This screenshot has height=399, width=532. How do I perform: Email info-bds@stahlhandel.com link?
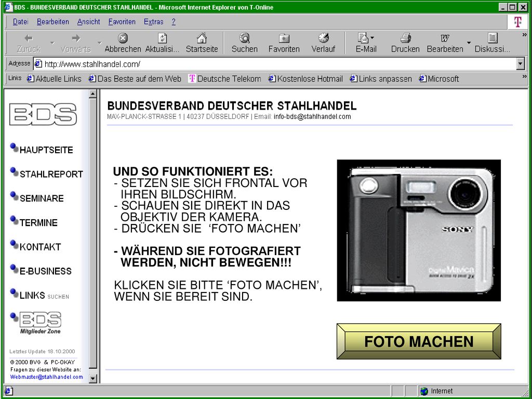[312, 117]
